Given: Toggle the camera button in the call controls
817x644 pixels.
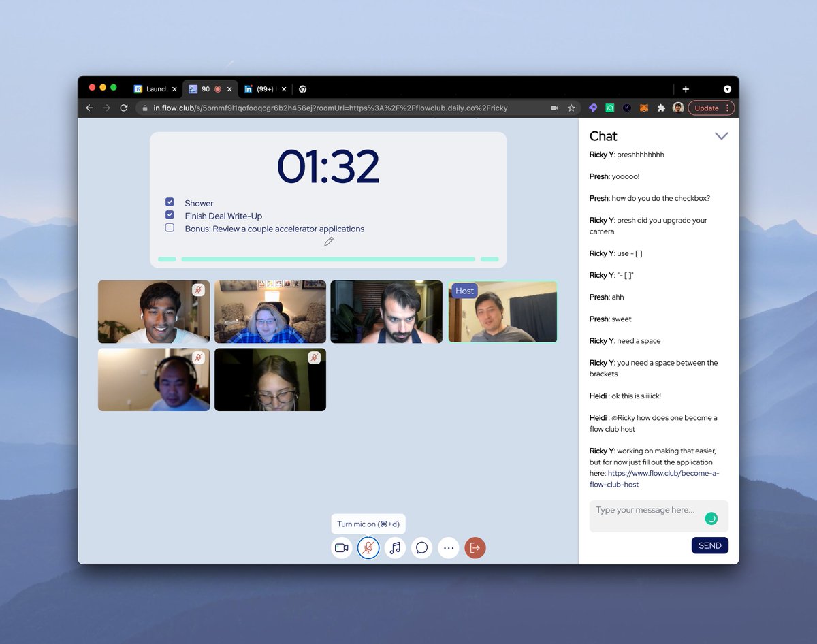Looking at the screenshot, I should [342, 547].
